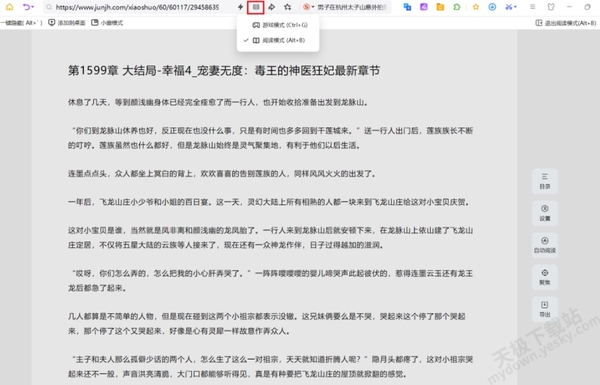Viewport: 600px width, 385px height.
Task: Open the reading mode book icon
Action: coord(256,7)
